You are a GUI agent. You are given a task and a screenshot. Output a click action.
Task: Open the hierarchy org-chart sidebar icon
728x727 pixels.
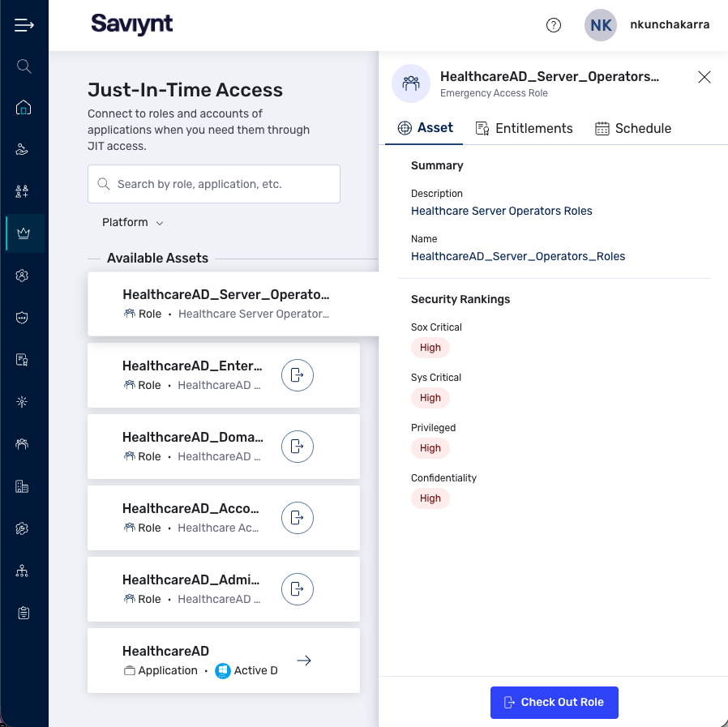(22, 571)
